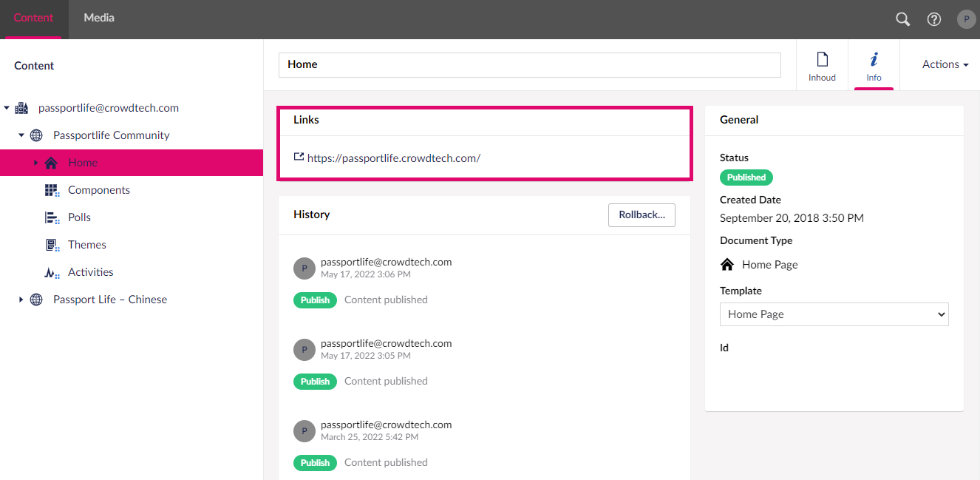This screenshot has height=480, width=980.
Task: Switch to the Media tab
Action: 99,18
